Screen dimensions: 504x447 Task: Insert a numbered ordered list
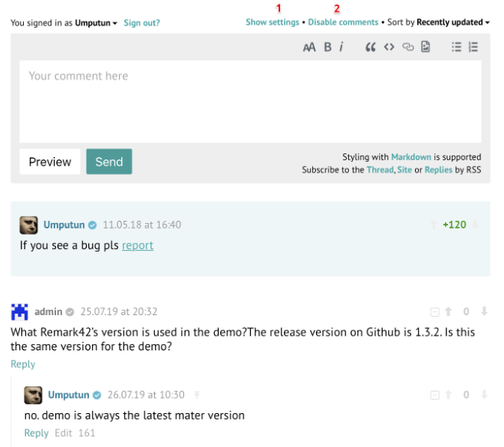click(473, 48)
